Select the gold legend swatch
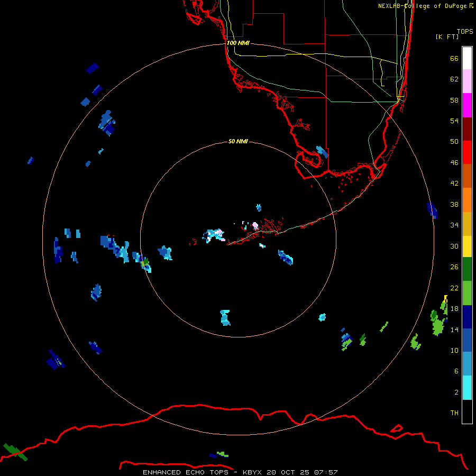 tap(467, 224)
